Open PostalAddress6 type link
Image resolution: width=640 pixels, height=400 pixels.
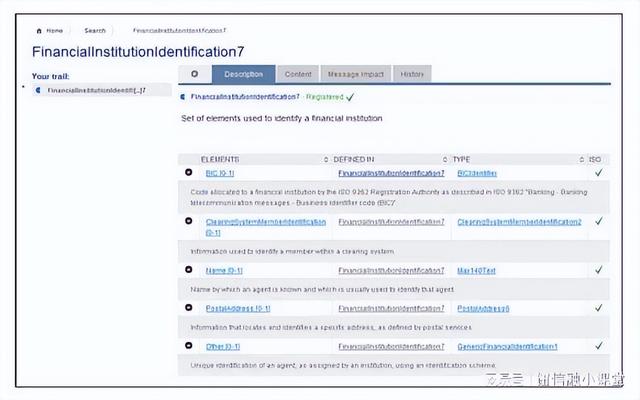point(483,308)
